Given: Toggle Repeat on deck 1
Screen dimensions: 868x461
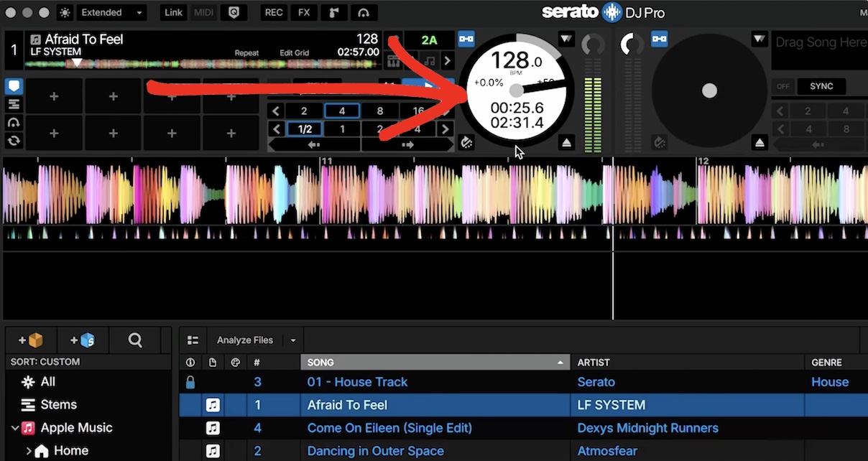Looking at the screenshot, I should click(x=246, y=53).
